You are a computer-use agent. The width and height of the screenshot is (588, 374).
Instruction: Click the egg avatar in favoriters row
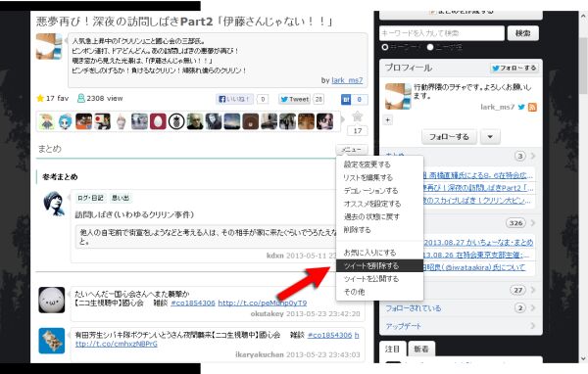[158, 121]
